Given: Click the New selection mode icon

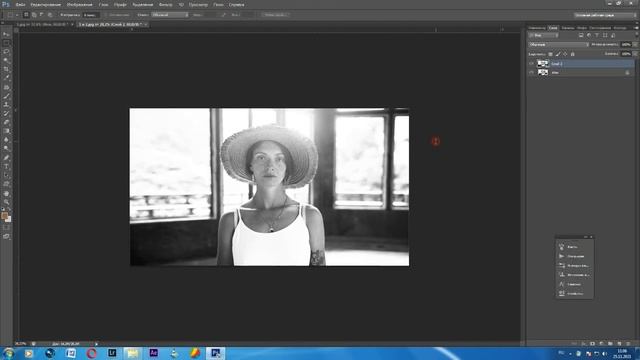Looking at the screenshot, I should (26, 15).
